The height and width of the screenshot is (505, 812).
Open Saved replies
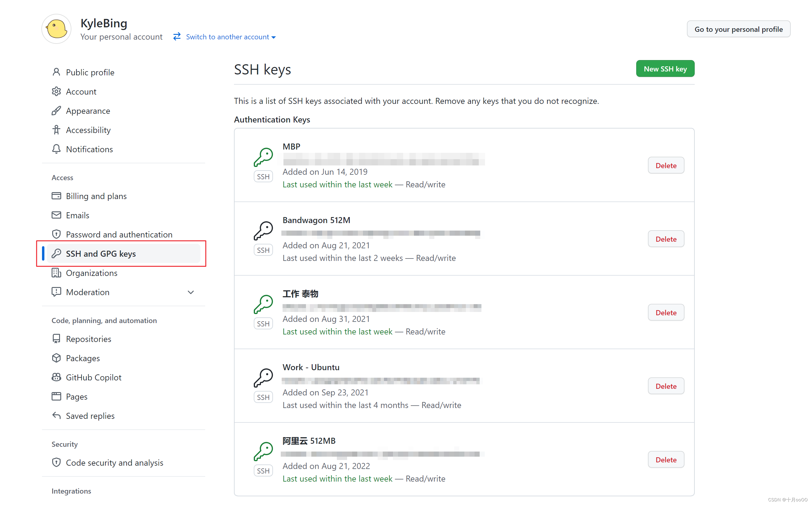pyautogui.click(x=90, y=416)
